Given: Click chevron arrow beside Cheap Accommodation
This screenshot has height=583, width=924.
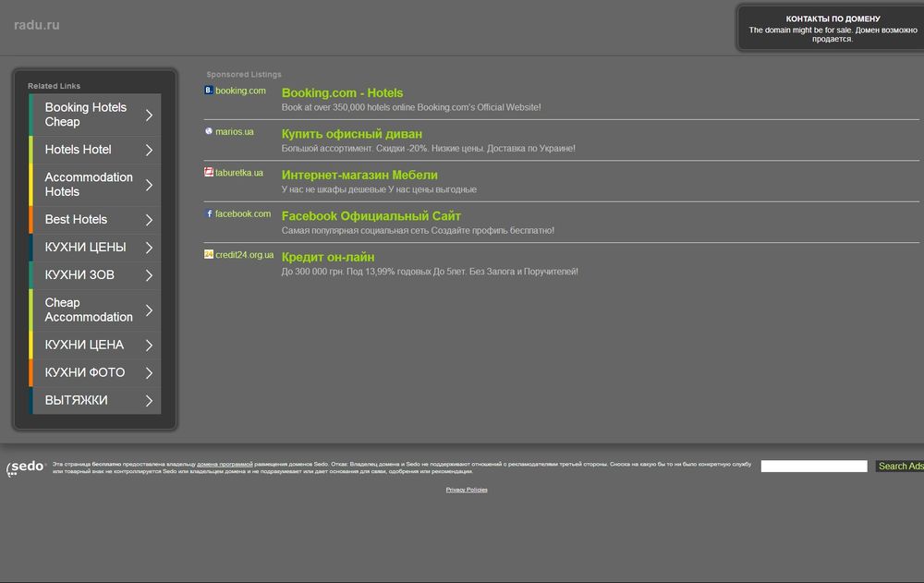Looking at the screenshot, I should tap(149, 310).
